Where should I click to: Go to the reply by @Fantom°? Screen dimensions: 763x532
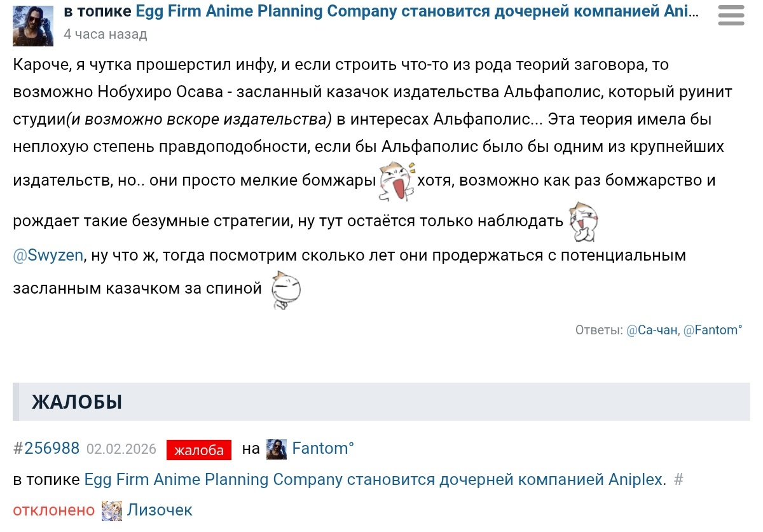pos(712,331)
